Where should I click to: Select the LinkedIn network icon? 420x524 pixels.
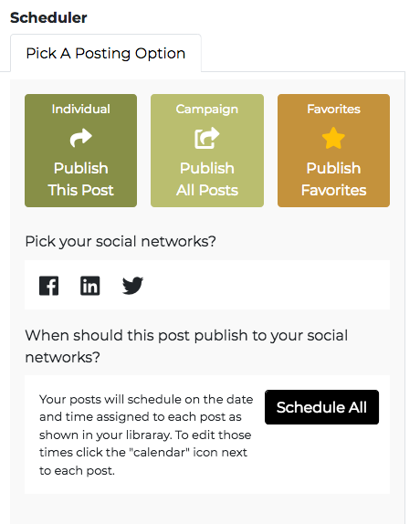89,286
